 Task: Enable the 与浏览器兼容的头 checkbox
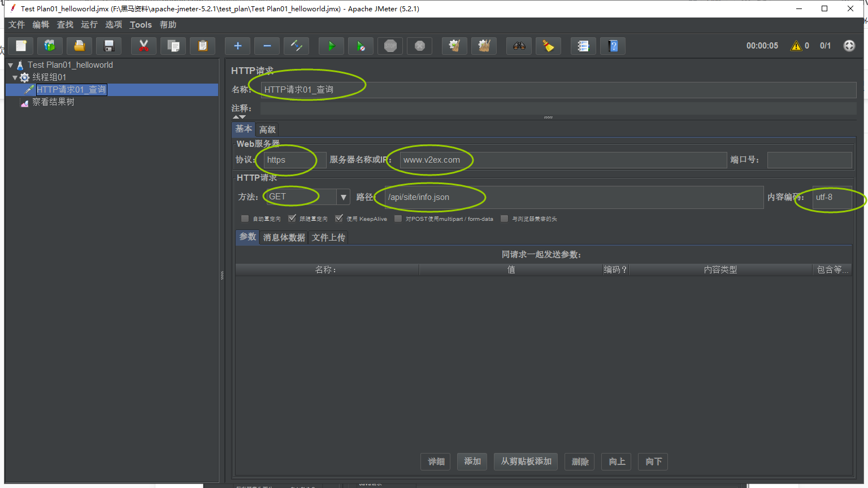(x=504, y=219)
